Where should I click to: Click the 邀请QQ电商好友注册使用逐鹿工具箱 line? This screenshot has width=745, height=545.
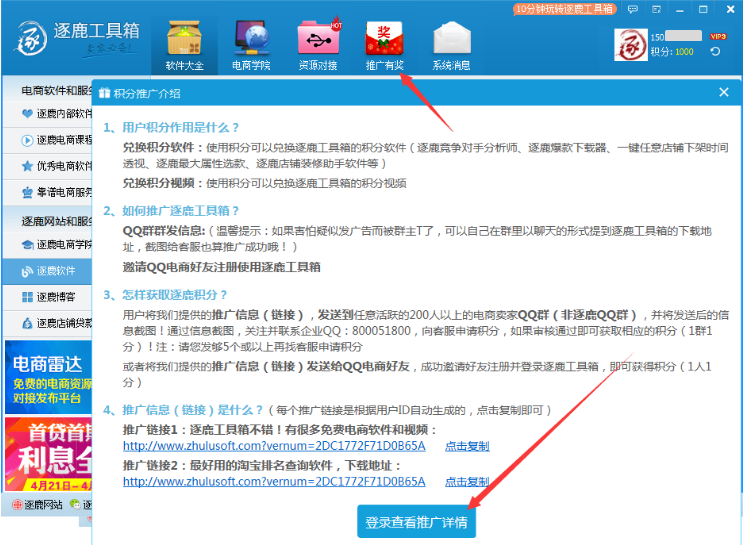click(x=221, y=267)
